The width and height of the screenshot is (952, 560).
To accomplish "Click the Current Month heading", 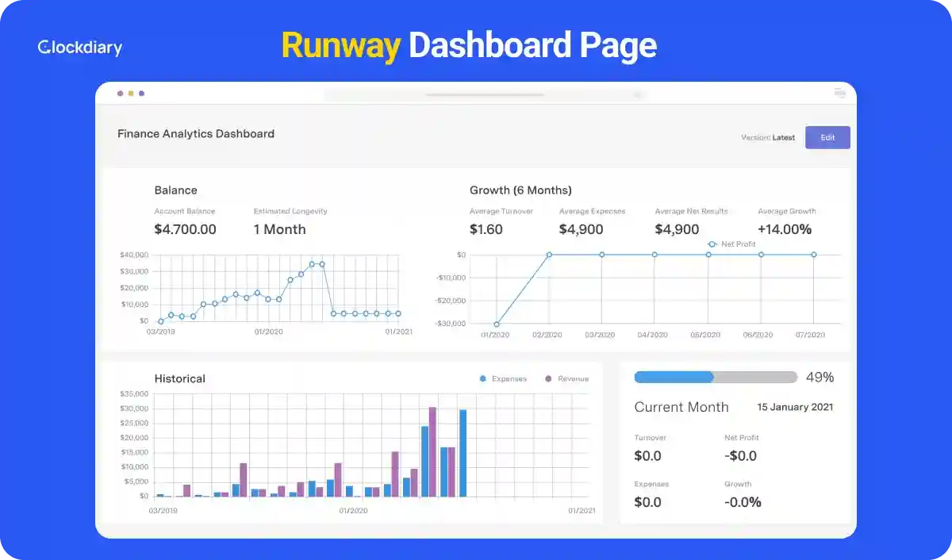I will pyautogui.click(x=681, y=407).
